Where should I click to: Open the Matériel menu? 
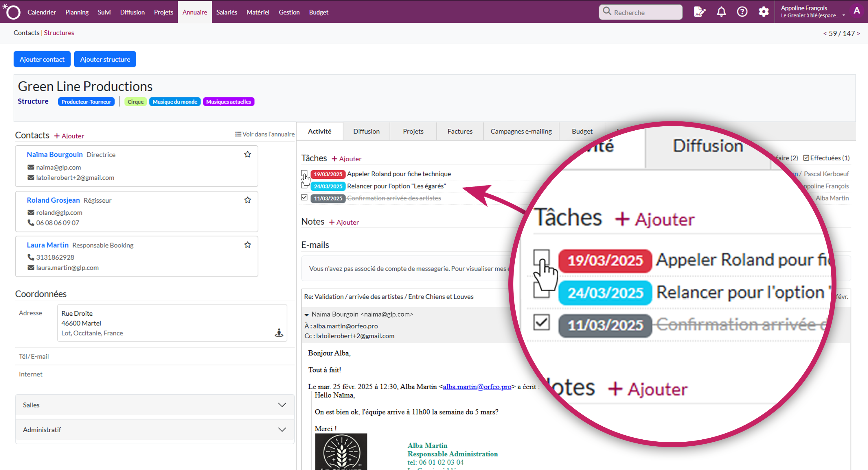[x=258, y=12]
